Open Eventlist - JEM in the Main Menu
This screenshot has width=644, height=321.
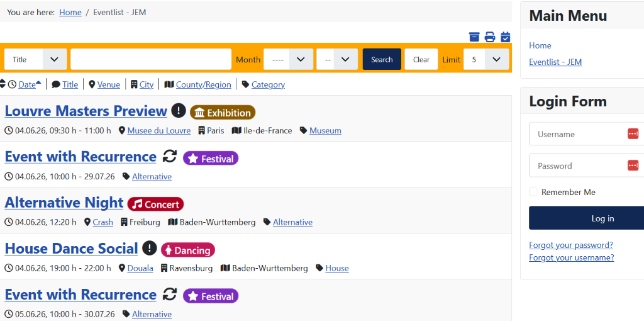point(555,62)
